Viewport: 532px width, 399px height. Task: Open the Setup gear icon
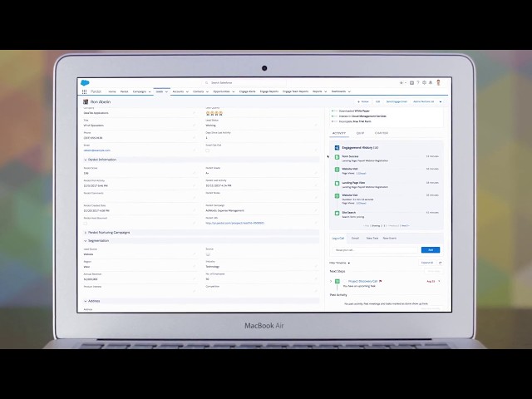click(424, 82)
